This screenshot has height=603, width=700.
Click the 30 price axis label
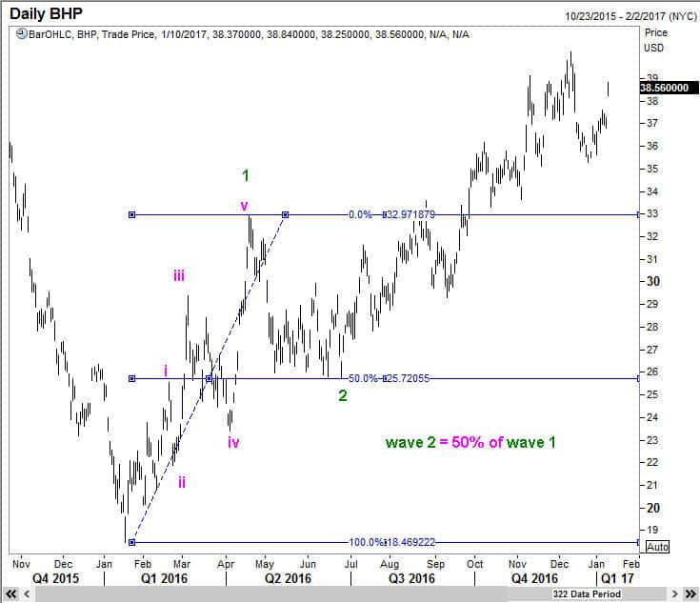tap(653, 281)
